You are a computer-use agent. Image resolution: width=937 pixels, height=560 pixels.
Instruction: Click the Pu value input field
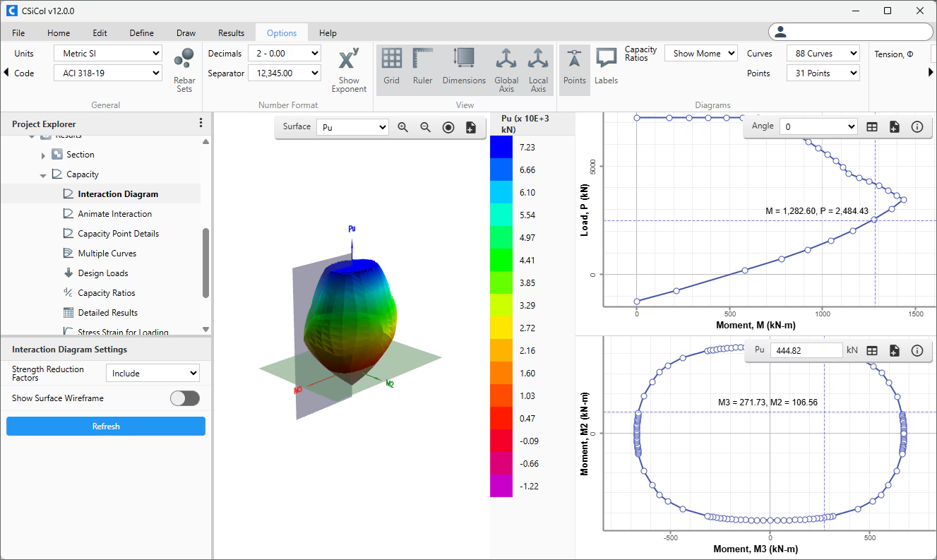pyautogui.click(x=806, y=350)
